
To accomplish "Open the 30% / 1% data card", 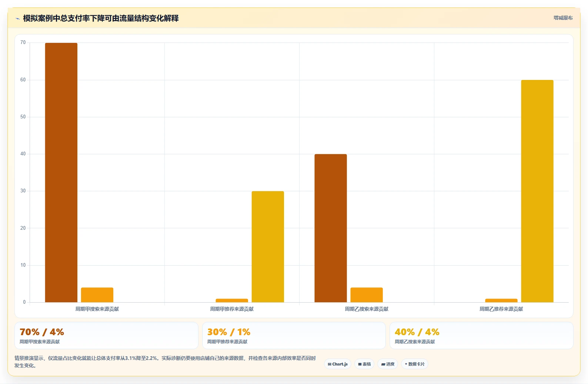I will click(294, 336).
